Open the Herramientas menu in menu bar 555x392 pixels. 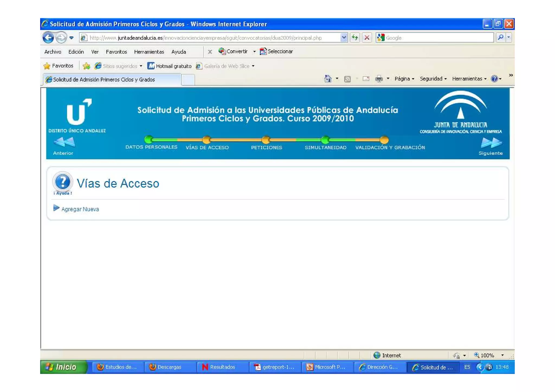coord(149,52)
